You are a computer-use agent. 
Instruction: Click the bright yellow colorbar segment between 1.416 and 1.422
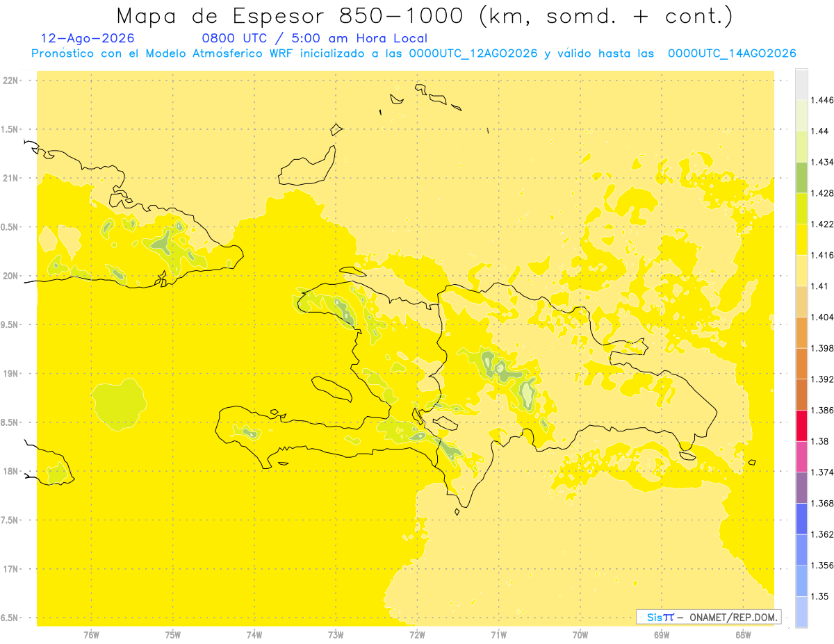[x=801, y=240]
